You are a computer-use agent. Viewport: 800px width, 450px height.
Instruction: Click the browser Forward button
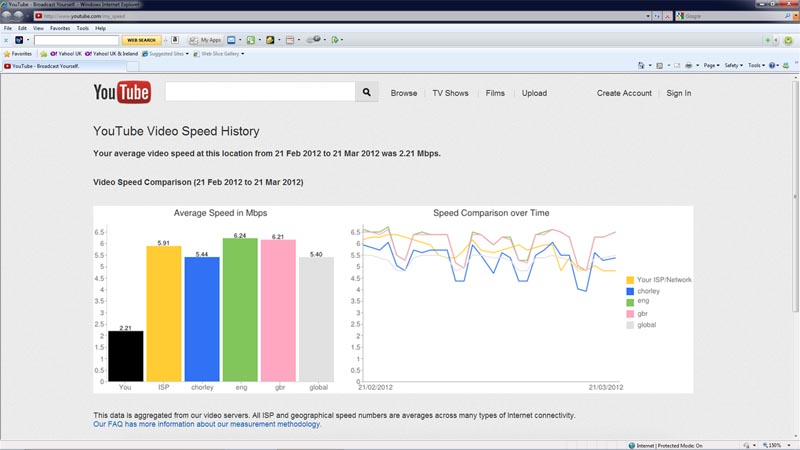coord(19,16)
